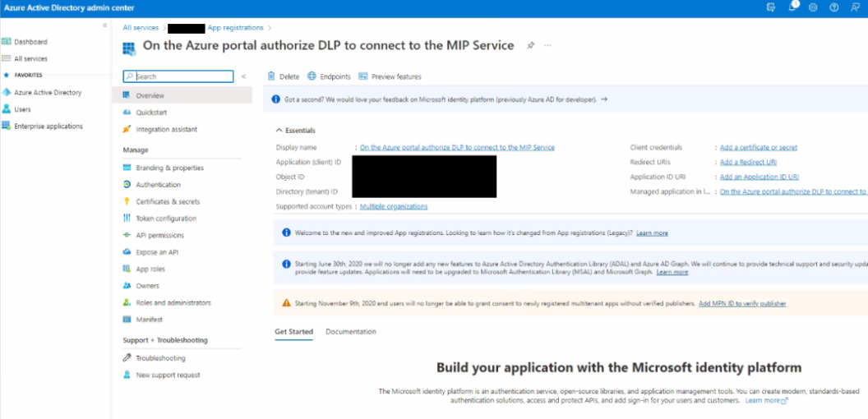This screenshot has width=868, height=419.
Task: Open the Managed application link
Action: pyautogui.click(x=793, y=191)
